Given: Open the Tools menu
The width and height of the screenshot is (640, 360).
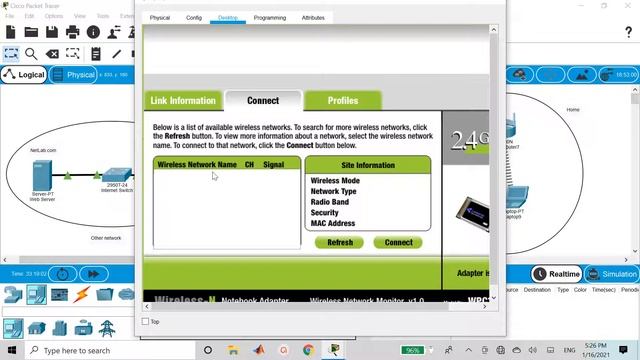Looking at the screenshot, I should click(103, 16).
